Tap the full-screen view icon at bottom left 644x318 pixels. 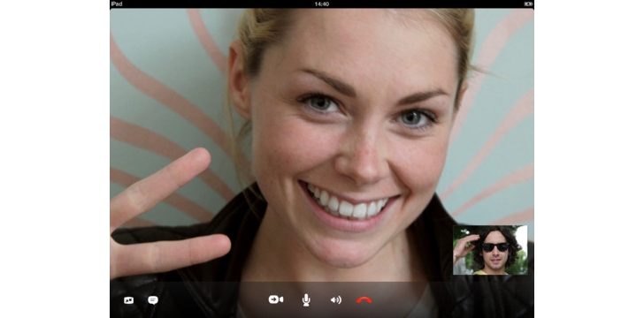[x=128, y=300]
